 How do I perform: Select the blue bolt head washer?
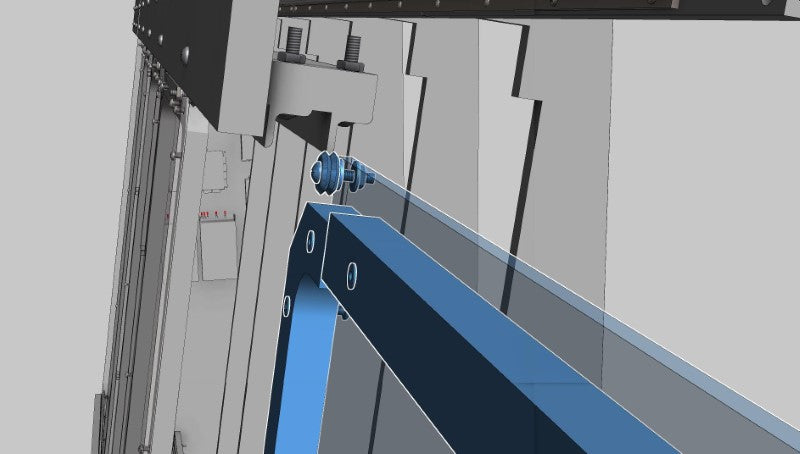(325, 173)
